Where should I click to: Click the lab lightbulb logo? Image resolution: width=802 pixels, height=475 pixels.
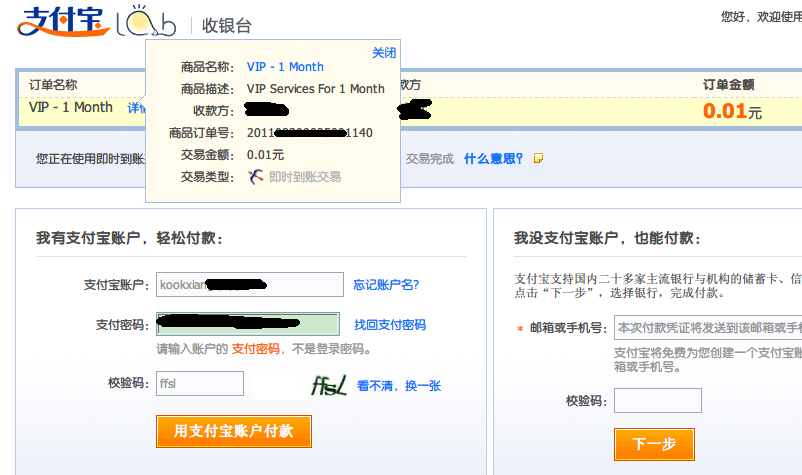146,21
